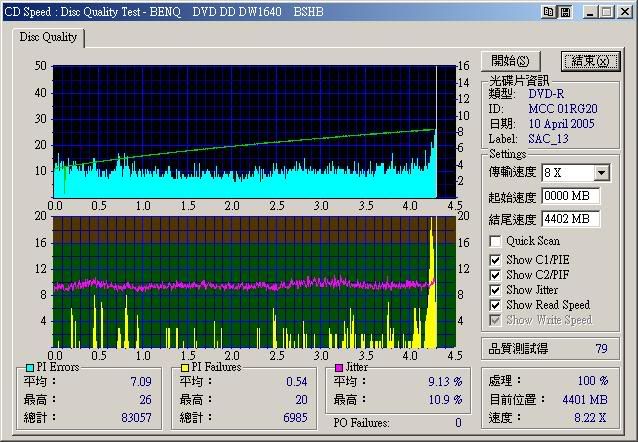Click PI Failures total 6985

pos(295,418)
